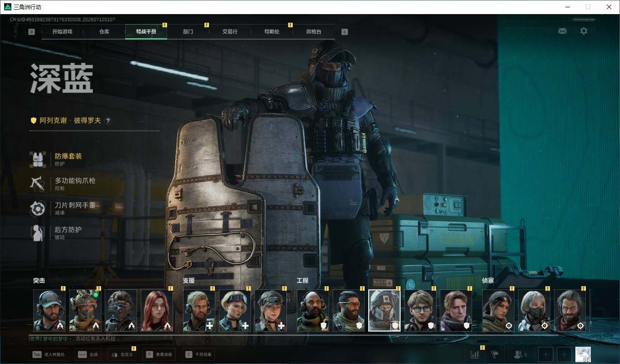
Task: Click the 进入特勤处 button
Action: [49, 354]
